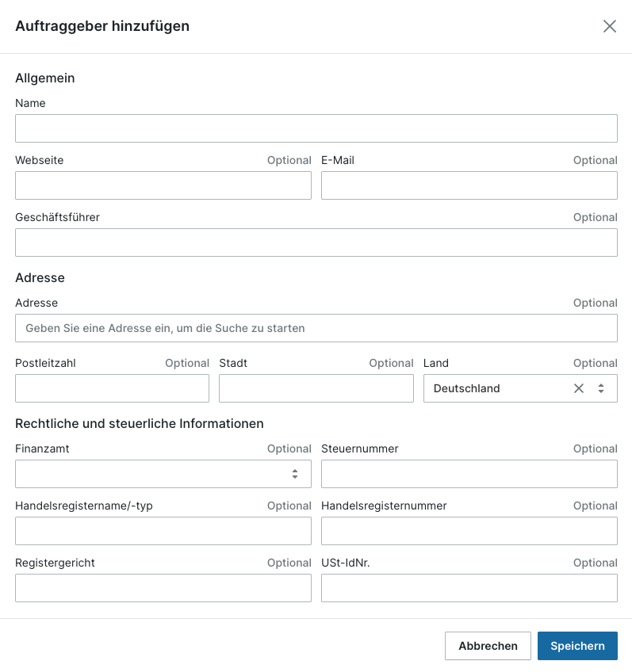Select the Registergericht field

pos(163,588)
